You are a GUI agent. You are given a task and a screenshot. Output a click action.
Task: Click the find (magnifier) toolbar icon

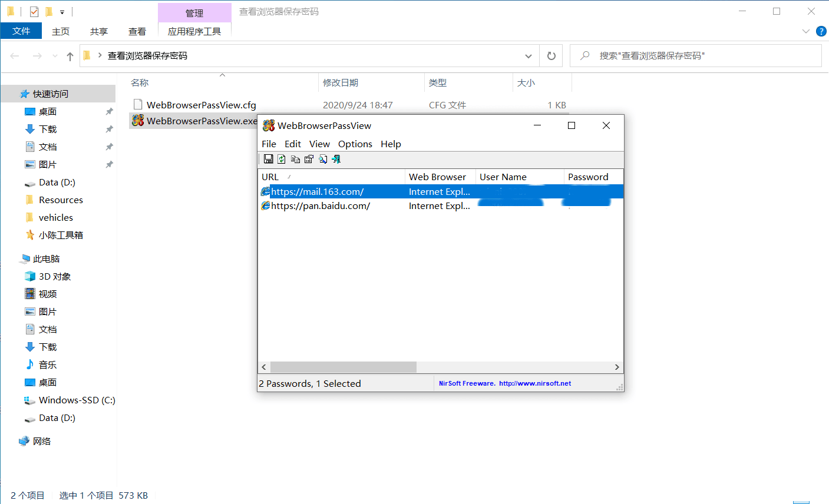tap(323, 159)
